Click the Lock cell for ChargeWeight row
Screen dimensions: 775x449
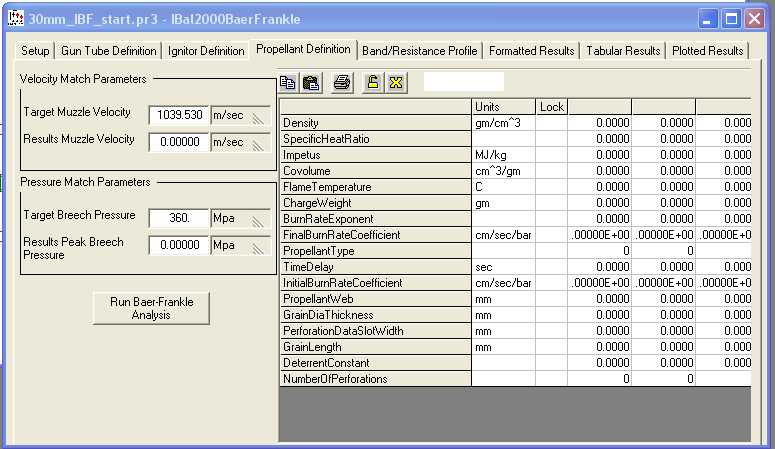point(551,203)
